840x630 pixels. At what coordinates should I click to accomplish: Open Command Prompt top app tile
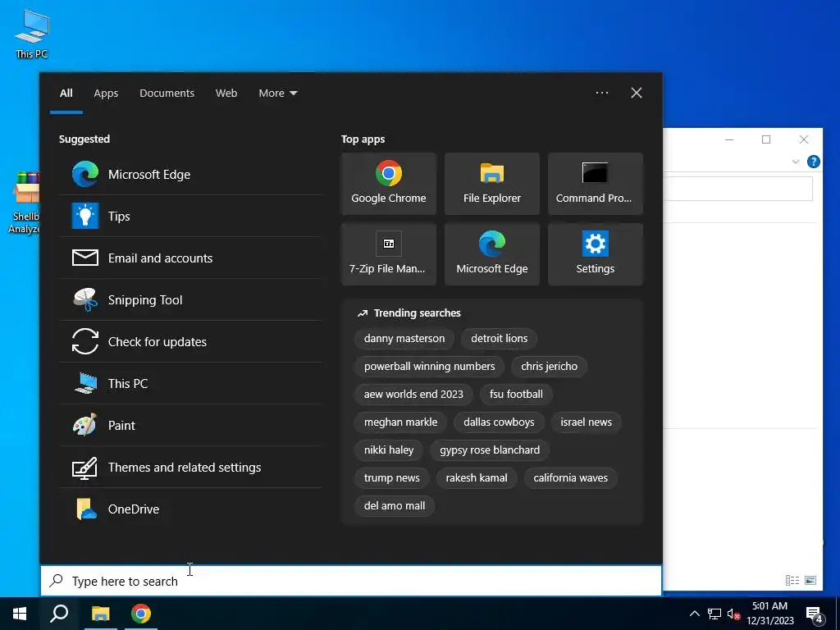pos(596,184)
